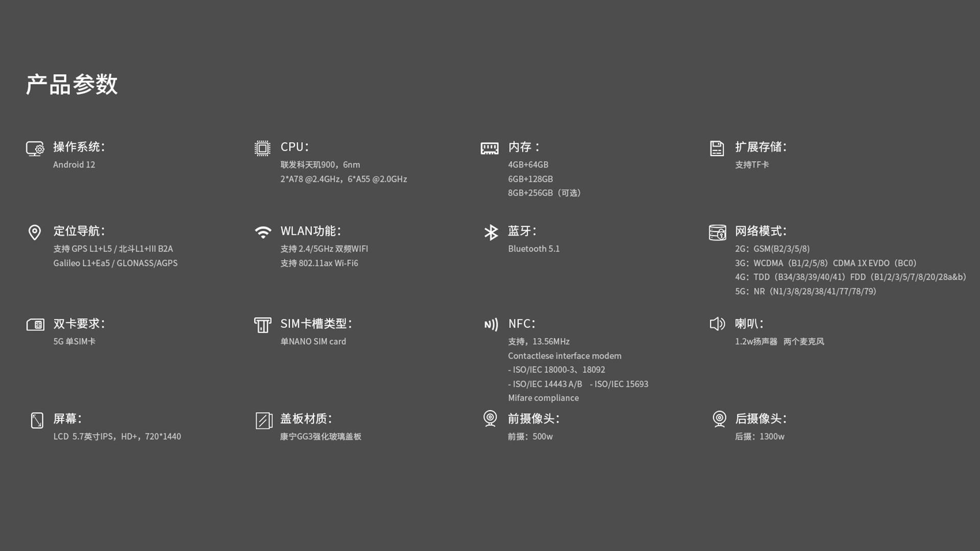Click the NFC wave icon
The image size is (980, 551).
491,325
